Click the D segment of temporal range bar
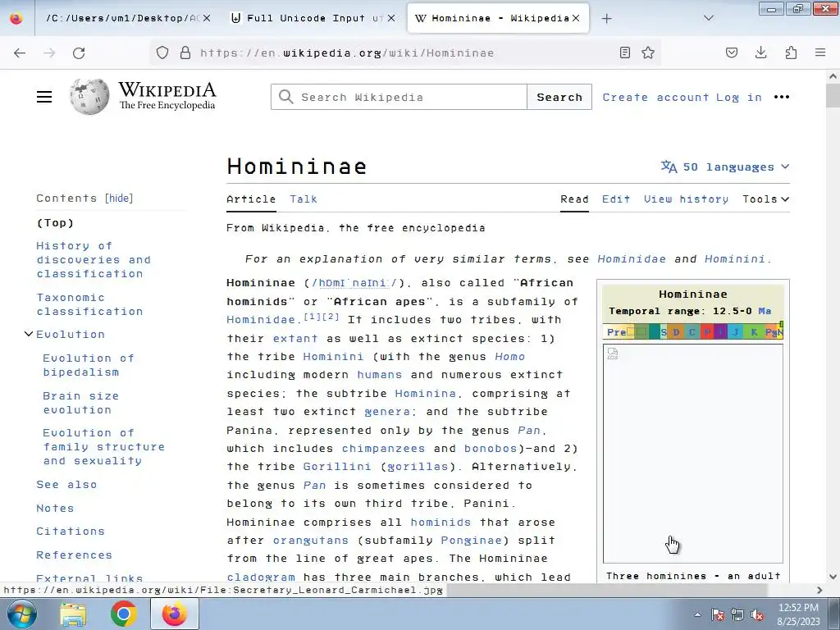Viewport: 840px width, 630px height. (x=676, y=331)
